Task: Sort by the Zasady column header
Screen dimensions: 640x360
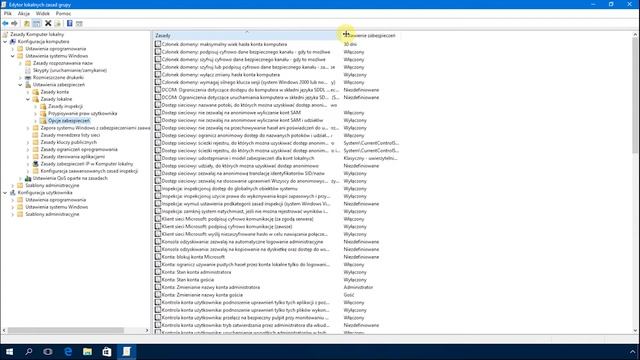Action: tap(247, 36)
